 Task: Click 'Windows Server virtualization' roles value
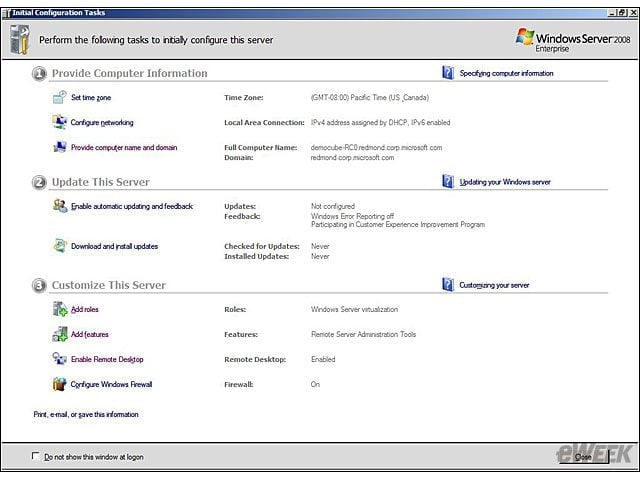coord(354,309)
